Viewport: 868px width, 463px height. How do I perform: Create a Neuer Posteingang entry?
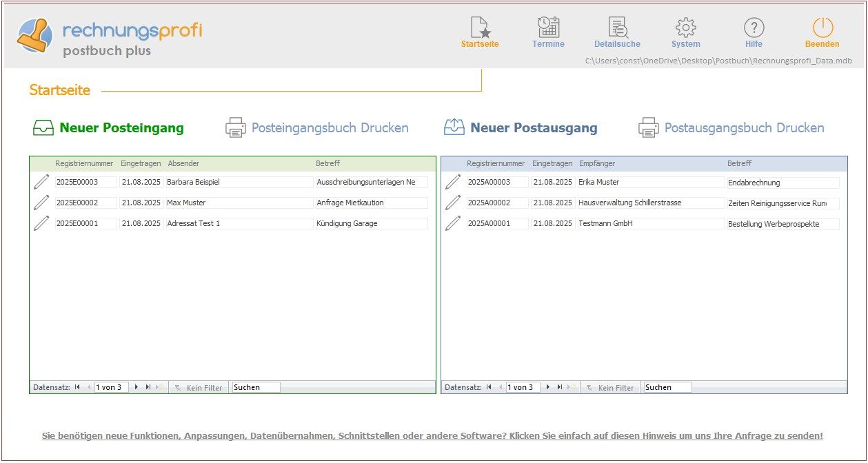121,127
